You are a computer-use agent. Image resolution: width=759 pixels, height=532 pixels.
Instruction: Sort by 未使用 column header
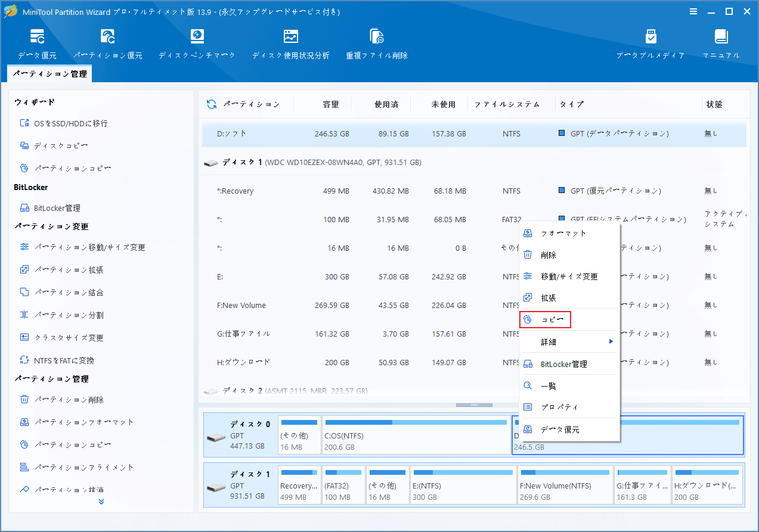(444, 104)
